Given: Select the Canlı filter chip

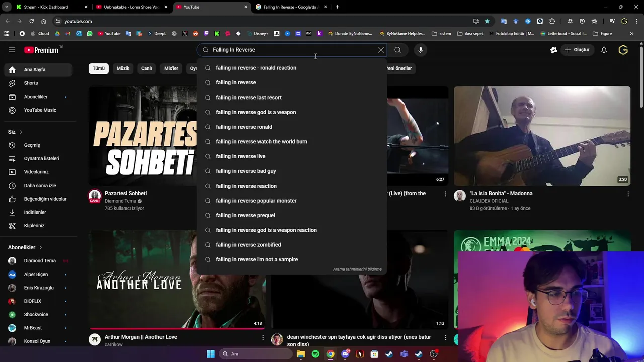Looking at the screenshot, I should [x=146, y=68].
